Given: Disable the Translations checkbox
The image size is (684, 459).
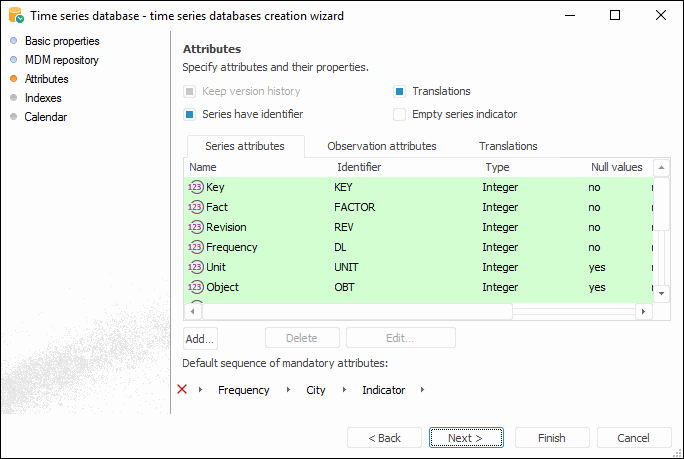Looking at the screenshot, I should [399, 91].
